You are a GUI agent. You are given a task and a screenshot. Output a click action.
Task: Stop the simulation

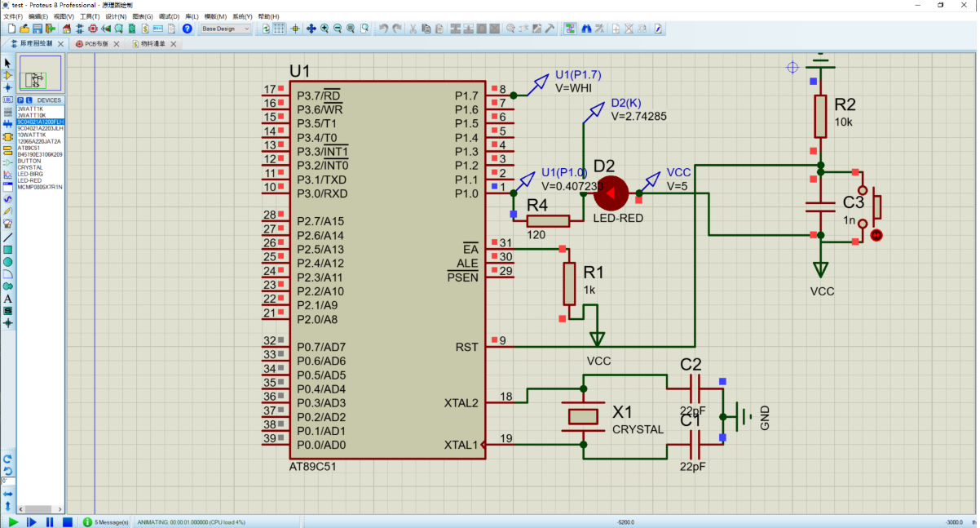tap(68, 521)
